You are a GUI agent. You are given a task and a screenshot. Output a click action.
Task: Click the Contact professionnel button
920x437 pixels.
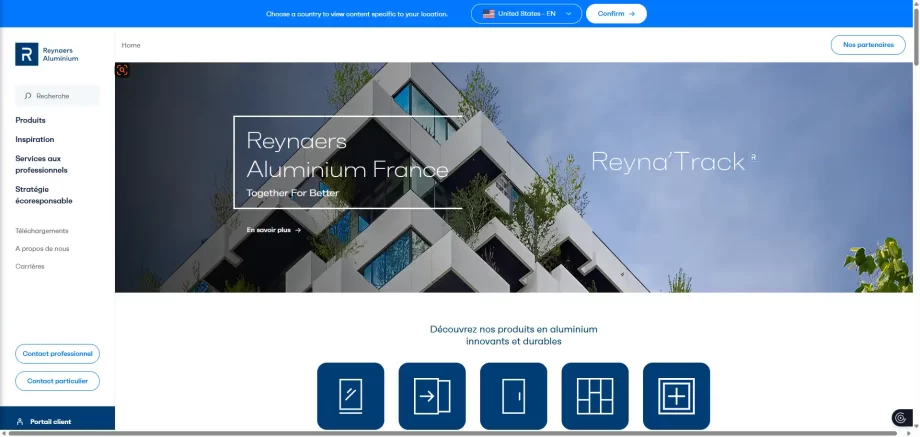coord(58,354)
